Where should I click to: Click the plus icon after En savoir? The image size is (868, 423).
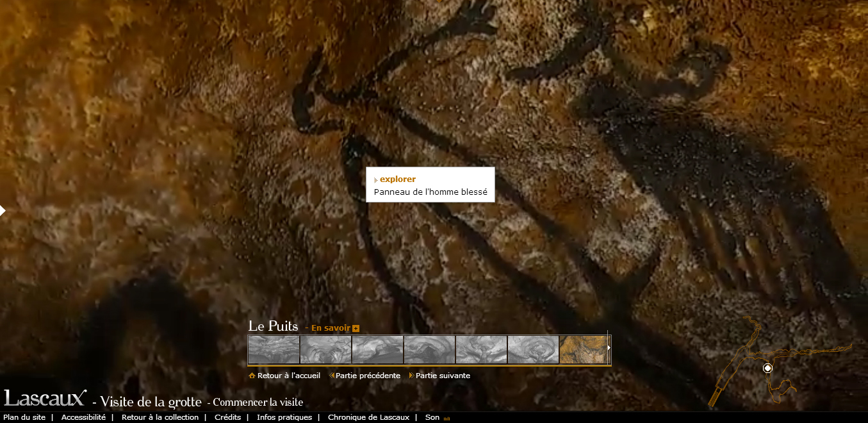pos(356,329)
